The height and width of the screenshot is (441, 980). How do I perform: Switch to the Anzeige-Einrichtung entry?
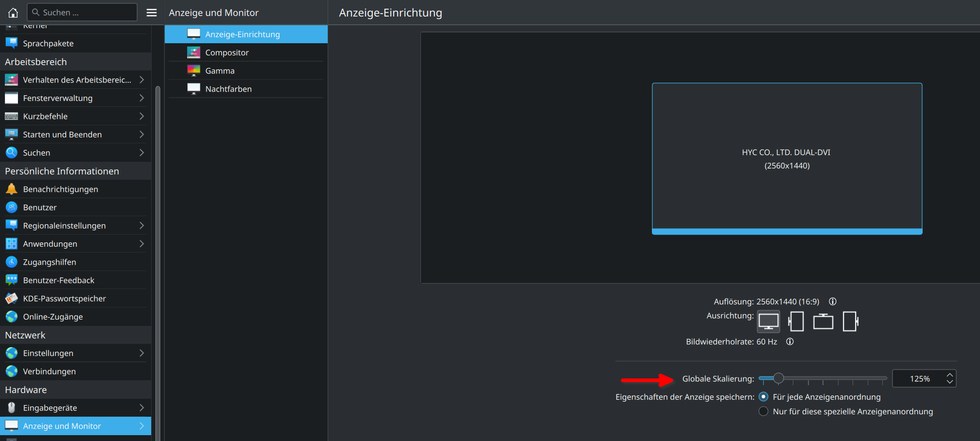(242, 34)
